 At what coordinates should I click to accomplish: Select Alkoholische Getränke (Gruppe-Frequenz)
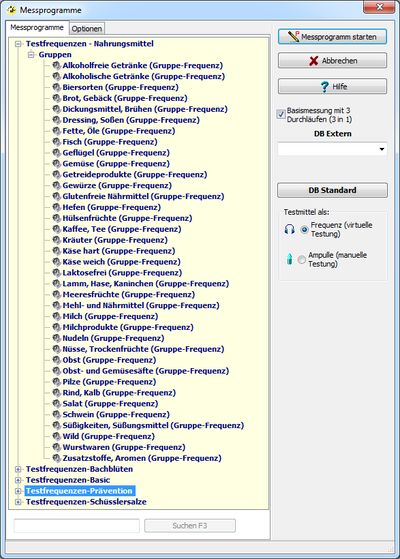[x=144, y=77]
